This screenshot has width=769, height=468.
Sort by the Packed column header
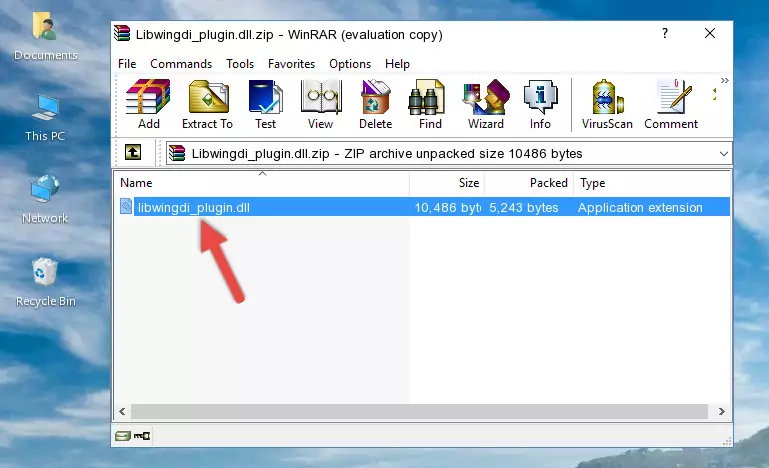point(529,183)
